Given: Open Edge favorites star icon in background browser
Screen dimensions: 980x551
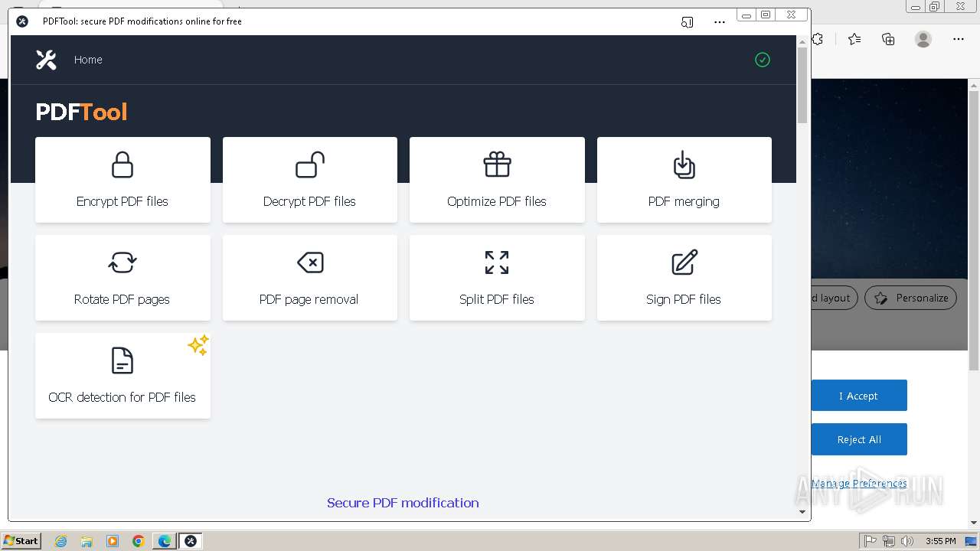Looking at the screenshot, I should click(854, 39).
